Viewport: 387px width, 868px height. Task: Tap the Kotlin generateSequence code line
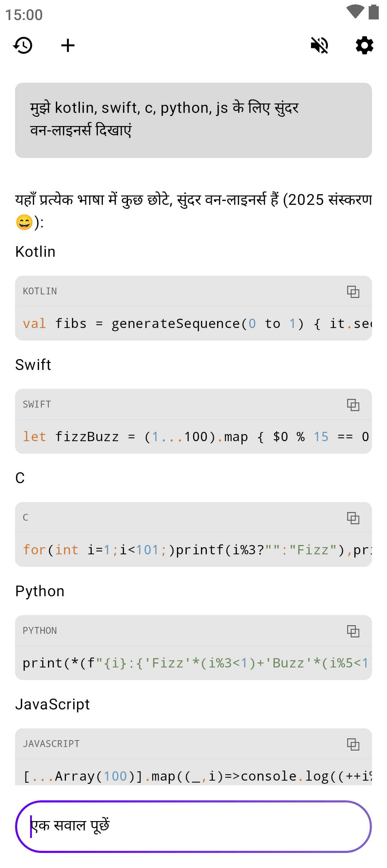click(197, 324)
